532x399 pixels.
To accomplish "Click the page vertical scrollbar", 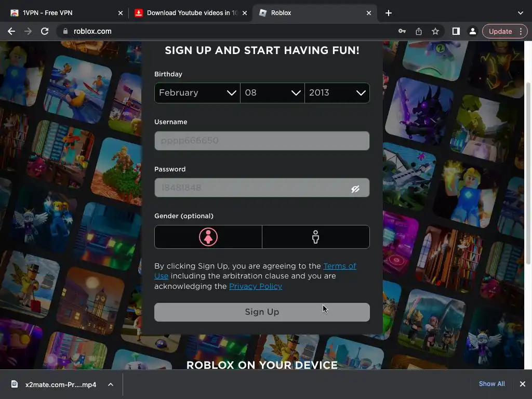I will (528, 173).
